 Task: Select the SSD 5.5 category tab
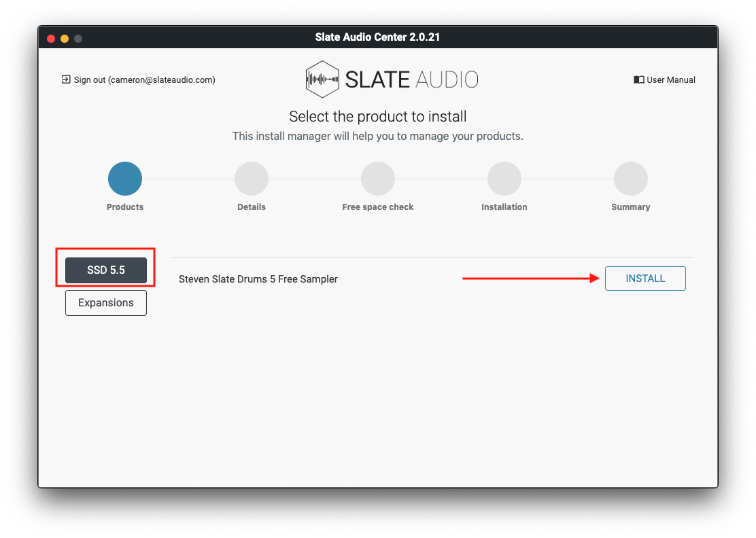tap(106, 270)
